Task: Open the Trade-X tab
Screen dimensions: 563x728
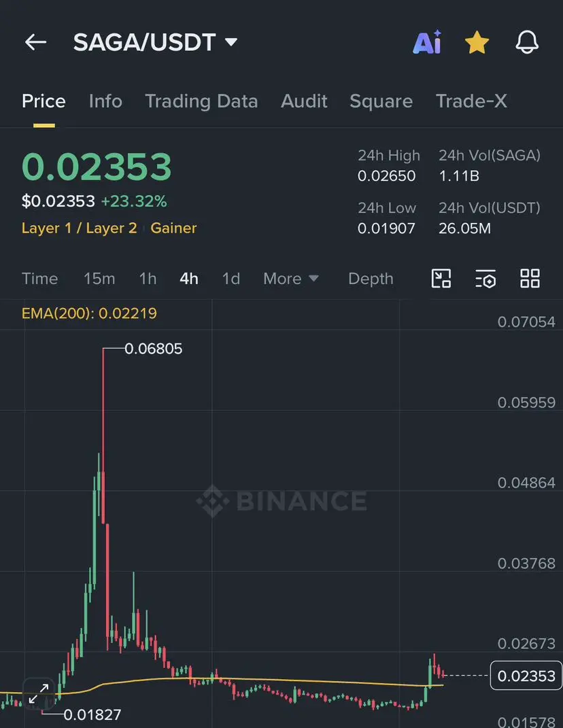Action: pos(471,101)
